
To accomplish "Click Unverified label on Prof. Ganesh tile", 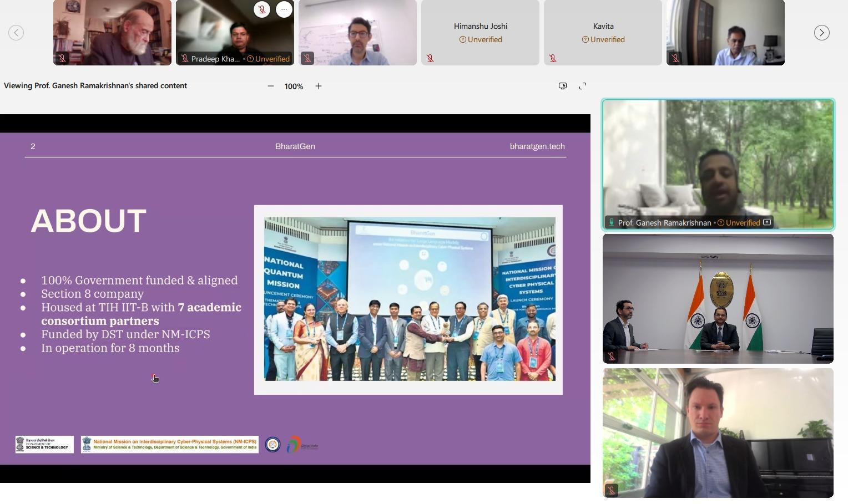I will [x=739, y=223].
